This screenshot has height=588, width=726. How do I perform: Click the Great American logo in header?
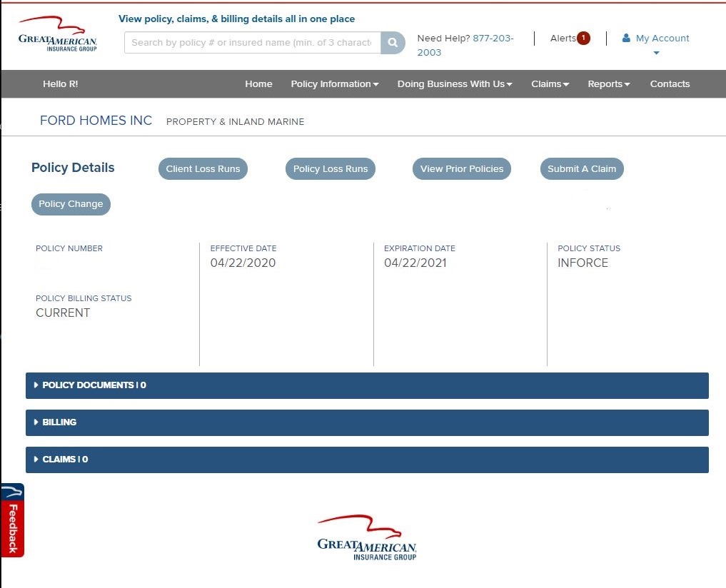click(57, 35)
